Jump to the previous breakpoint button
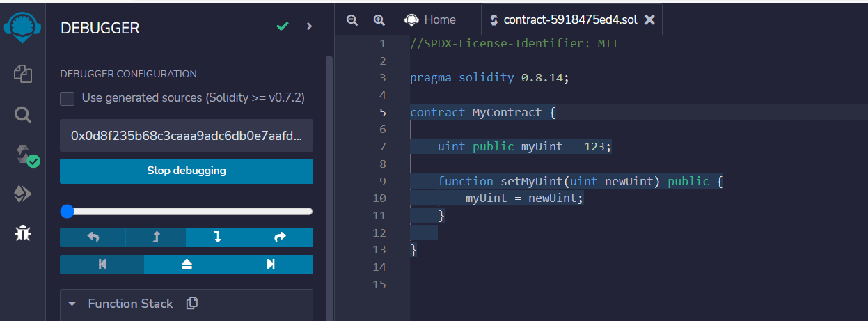Viewport: 868px width, 321px height. 102,265
